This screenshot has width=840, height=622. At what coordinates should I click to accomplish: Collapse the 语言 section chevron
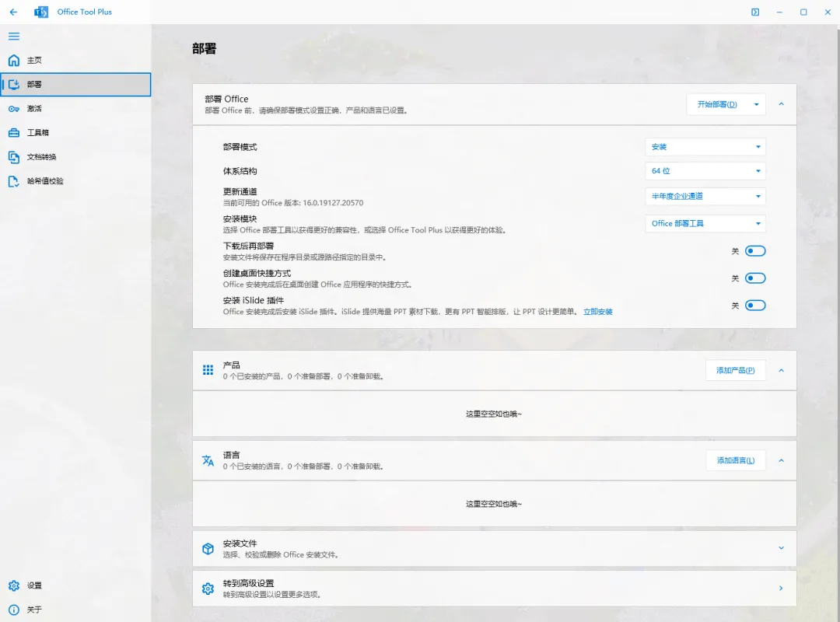tap(781, 460)
